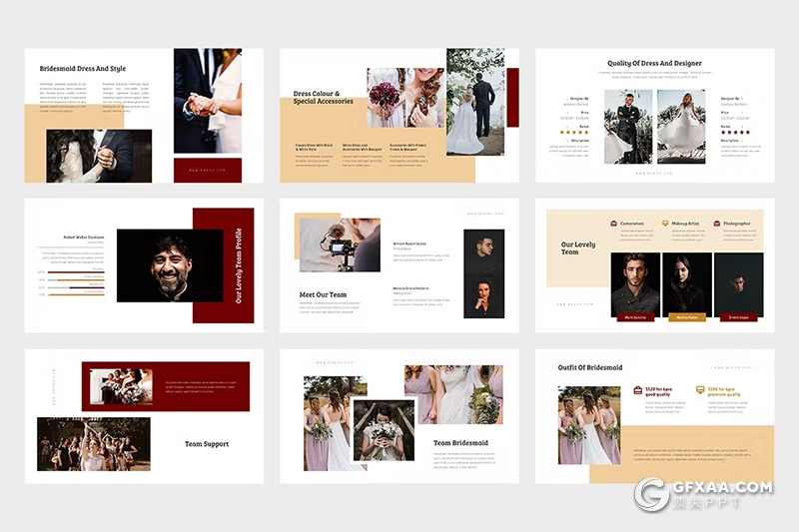Select the Team Support slide heading

[x=207, y=443]
